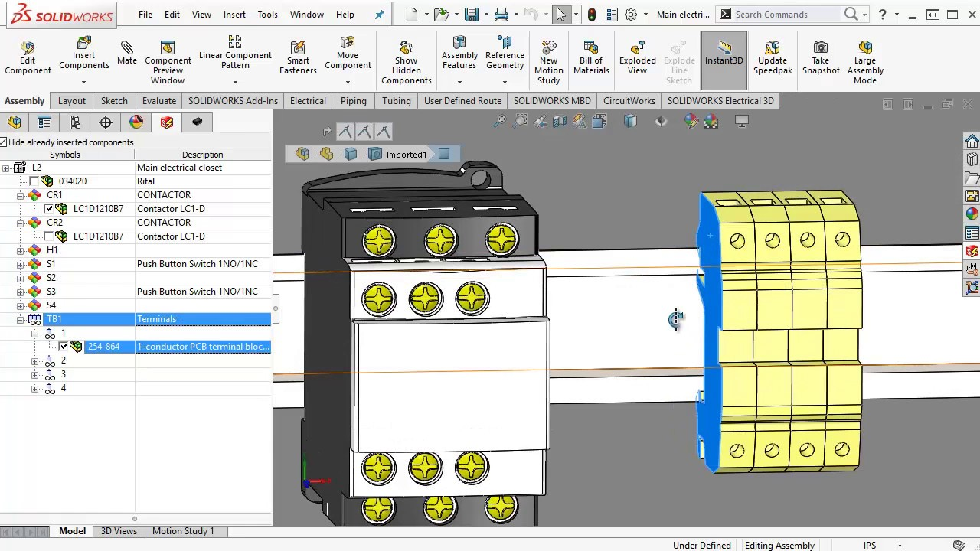Switch to the SOLIDWORKS Electrical 3D tab
980x551 pixels.
click(720, 100)
